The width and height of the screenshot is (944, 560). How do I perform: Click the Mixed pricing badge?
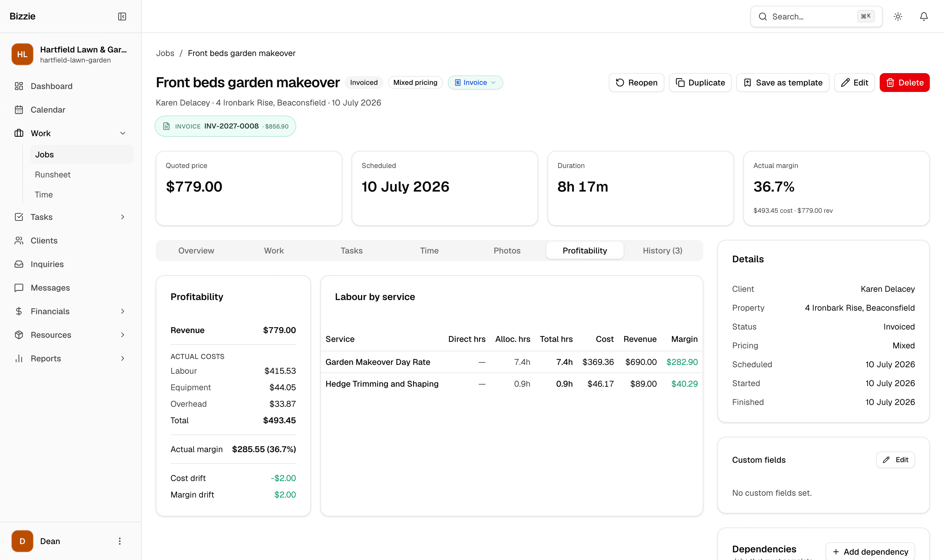(415, 83)
